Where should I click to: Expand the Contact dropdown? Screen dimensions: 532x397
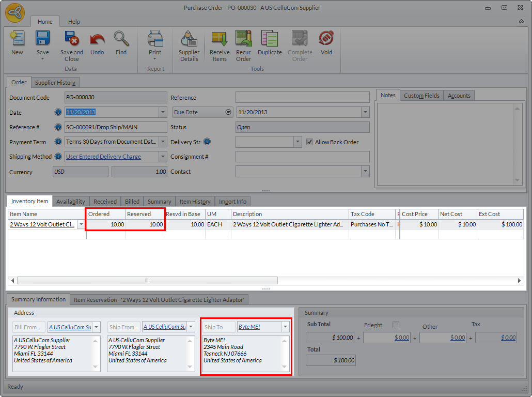(x=365, y=172)
